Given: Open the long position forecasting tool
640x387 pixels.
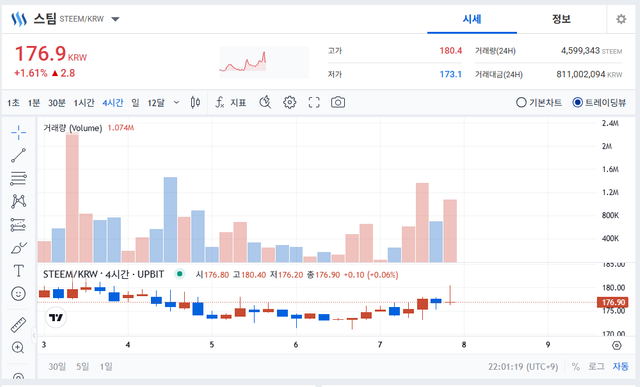Looking at the screenshot, I should (x=18, y=225).
